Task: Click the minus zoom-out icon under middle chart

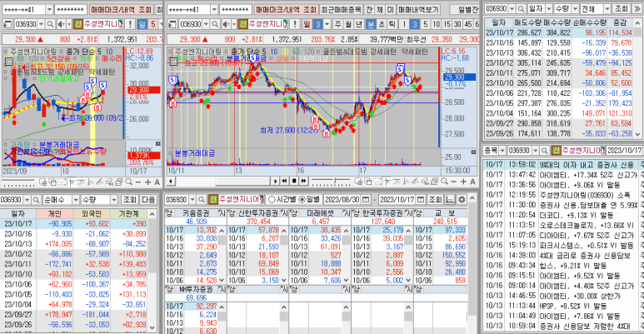Action: click(454, 182)
